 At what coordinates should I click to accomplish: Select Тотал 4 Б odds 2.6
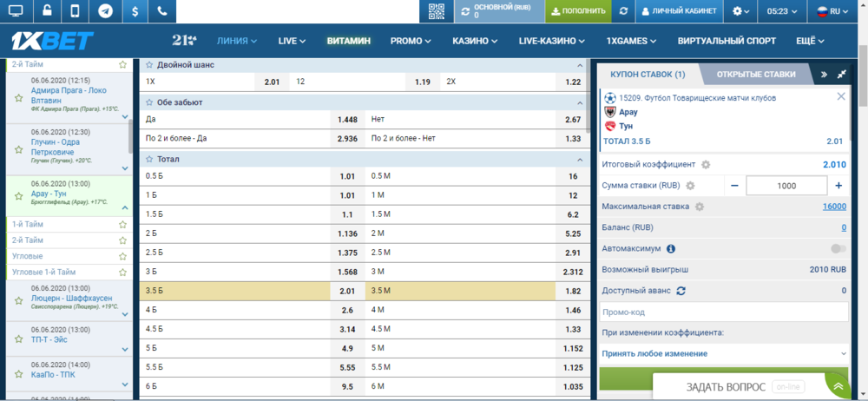pos(347,310)
